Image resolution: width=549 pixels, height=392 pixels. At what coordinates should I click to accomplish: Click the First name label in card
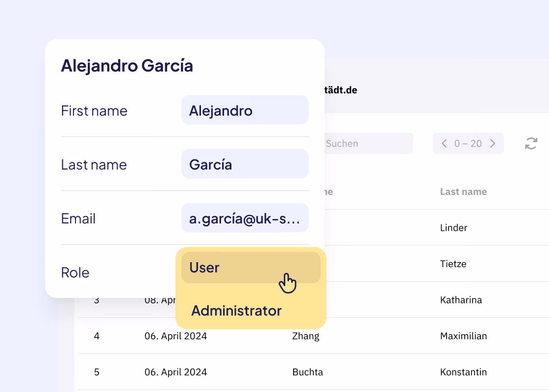(94, 111)
